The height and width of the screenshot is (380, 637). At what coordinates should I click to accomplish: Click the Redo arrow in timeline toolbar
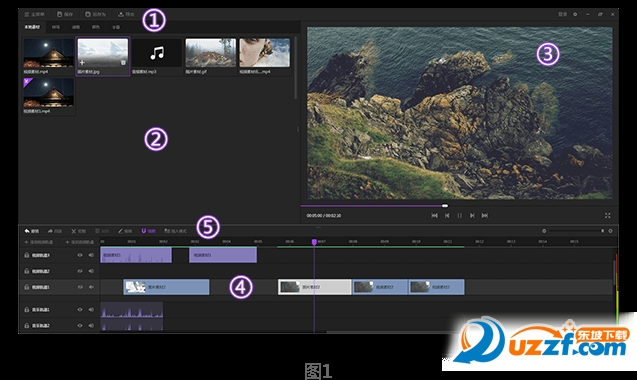point(54,231)
